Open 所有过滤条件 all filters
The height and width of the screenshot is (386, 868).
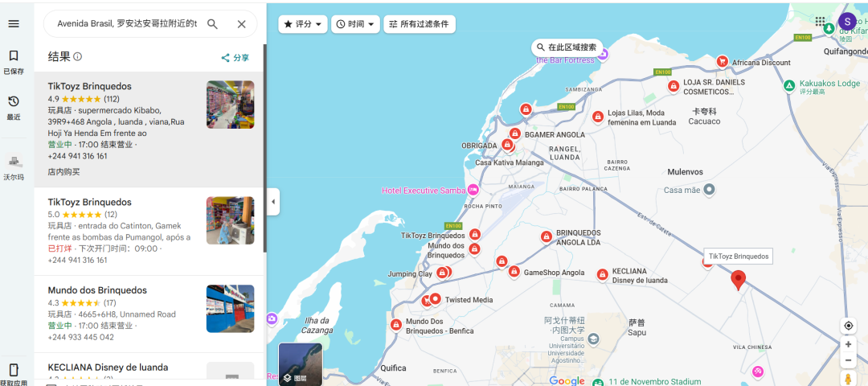coord(420,24)
